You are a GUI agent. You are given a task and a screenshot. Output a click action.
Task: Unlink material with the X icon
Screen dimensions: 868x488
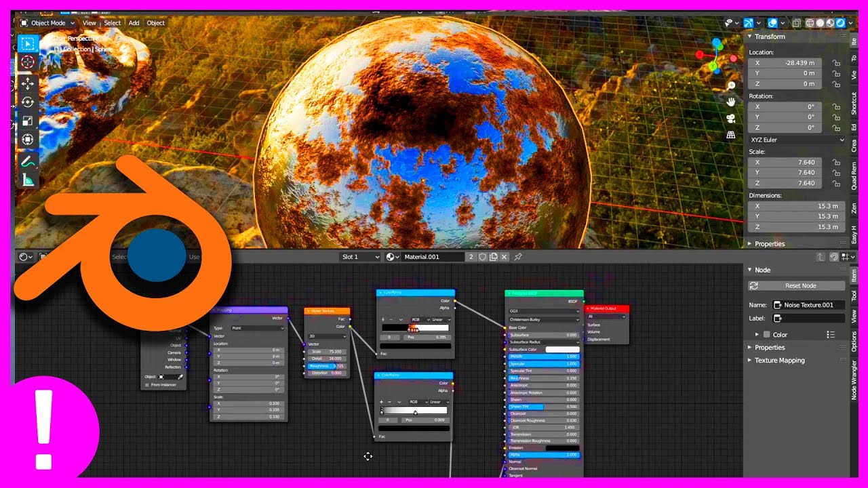(x=505, y=257)
